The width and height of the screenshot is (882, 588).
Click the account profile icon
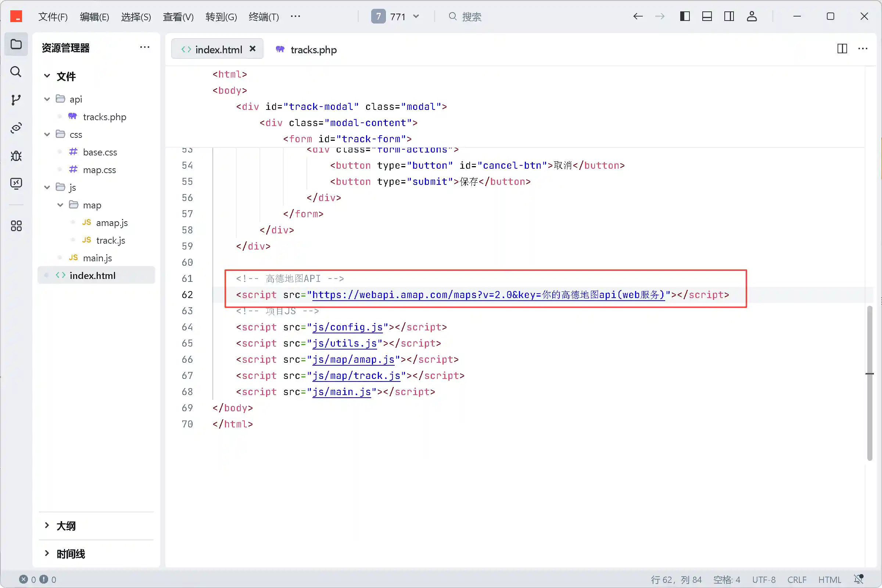[x=752, y=17]
